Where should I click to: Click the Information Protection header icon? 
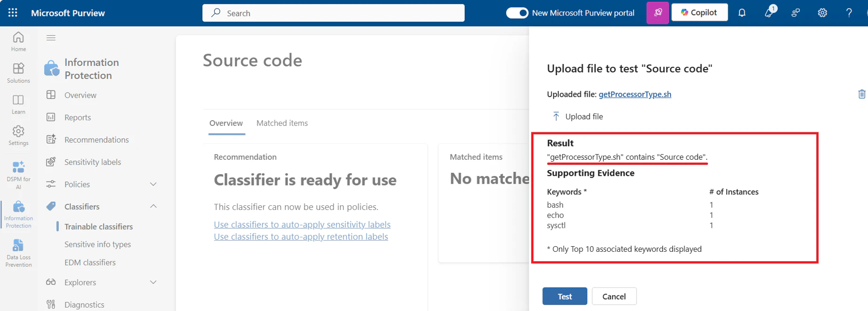coord(52,69)
